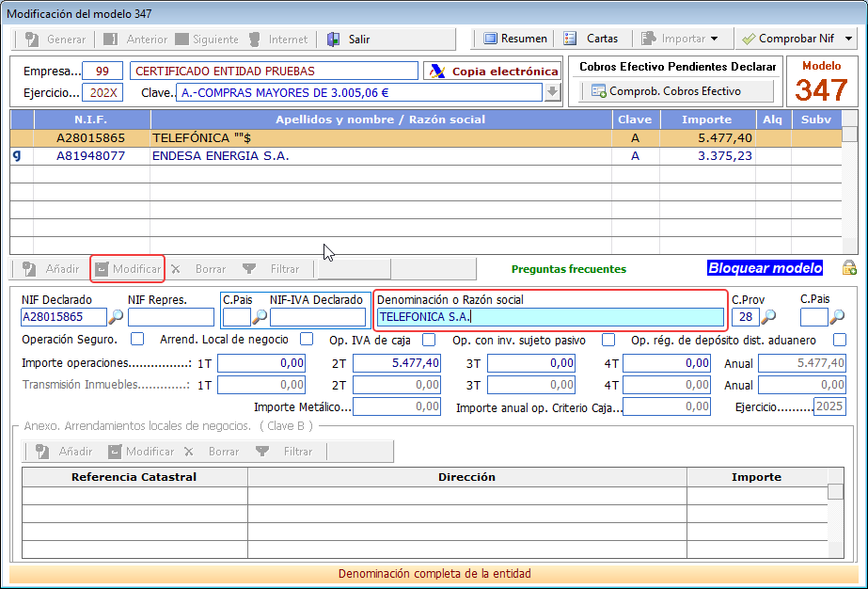This screenshot has height=589, width=868.
Task: Select the ENDESA ENERGIA S.A. row
Action: pos(426,156)
